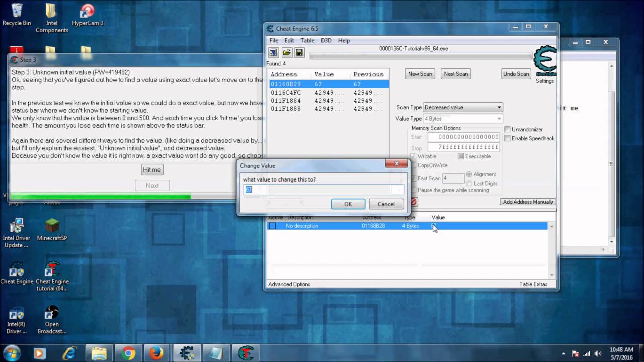Screen dimensions: 644x362
Task: Open Intel Driver Update desktop icon
Action: click(x=17, y=233)
